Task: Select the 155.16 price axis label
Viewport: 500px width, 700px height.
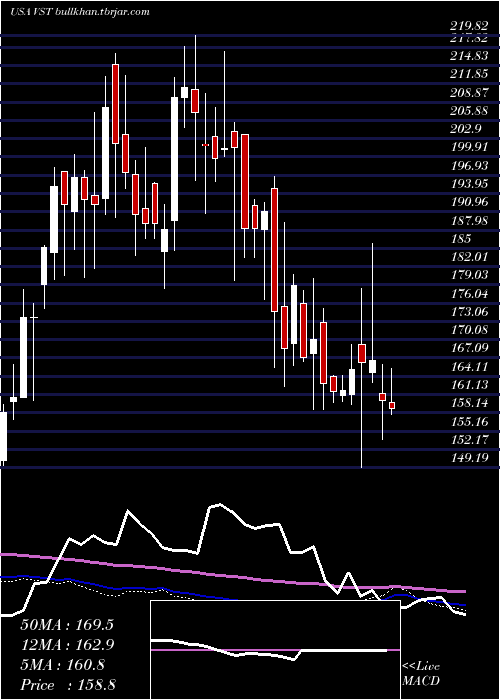Action: pos(469,422)
